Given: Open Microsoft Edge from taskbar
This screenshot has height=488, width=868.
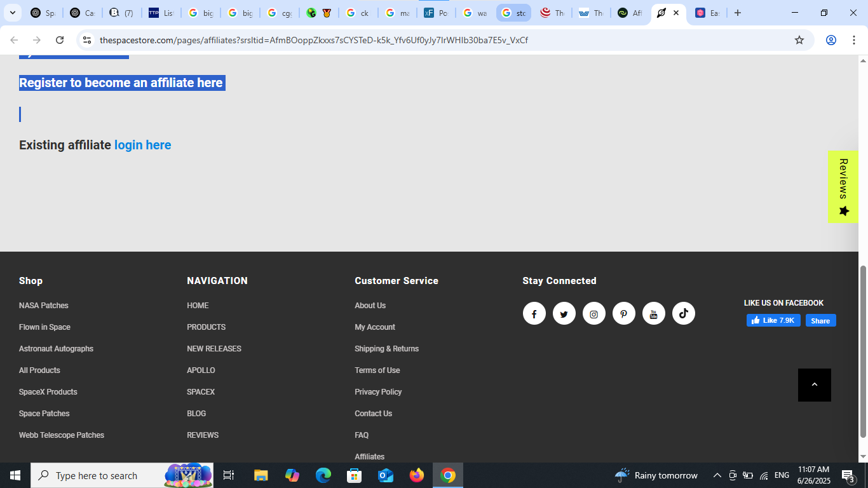Looking at the screenshot, I should tap(323, 475).
